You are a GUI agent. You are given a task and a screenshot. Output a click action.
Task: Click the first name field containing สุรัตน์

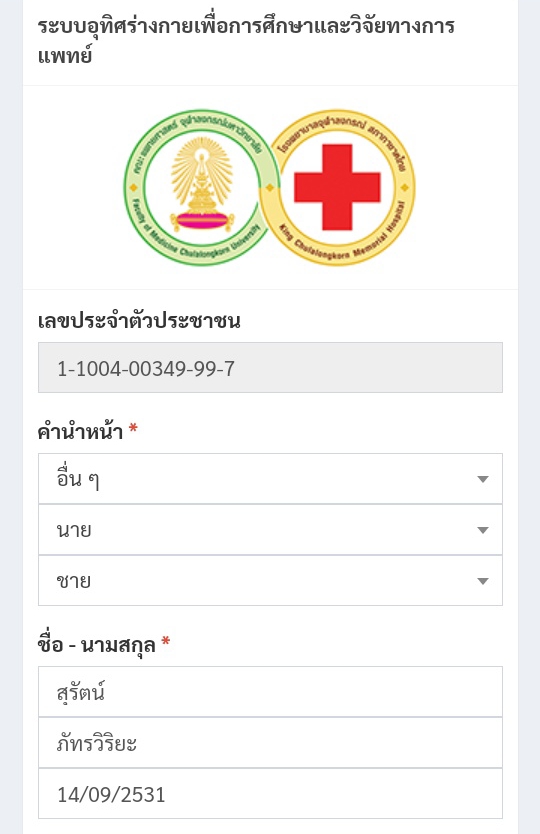coord(270,691)
